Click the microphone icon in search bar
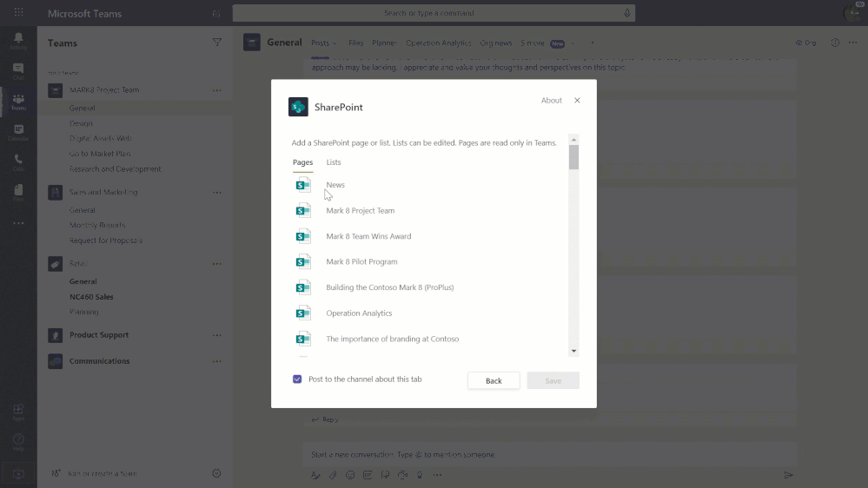Viewport: 868px width, 488px height. click(626, 13)
